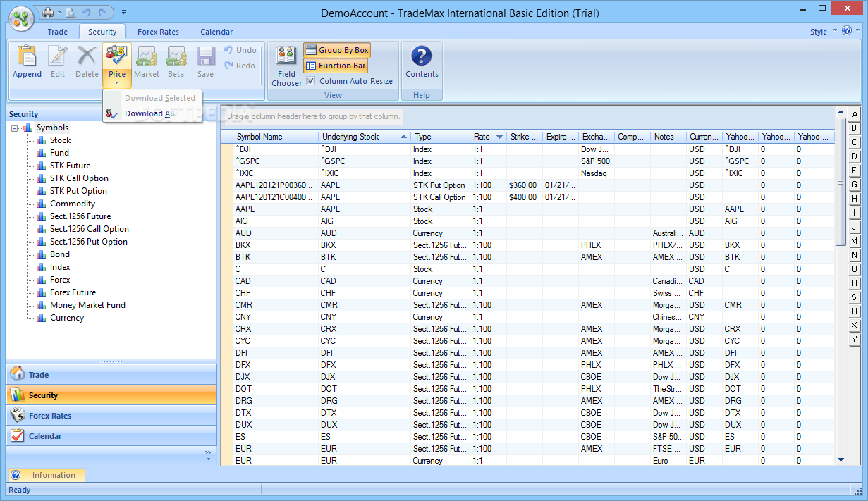Click the grid vertical scrollbar thumb
Image resolution: width=868 pixels, height=501 pixels.
click(840, 182)
